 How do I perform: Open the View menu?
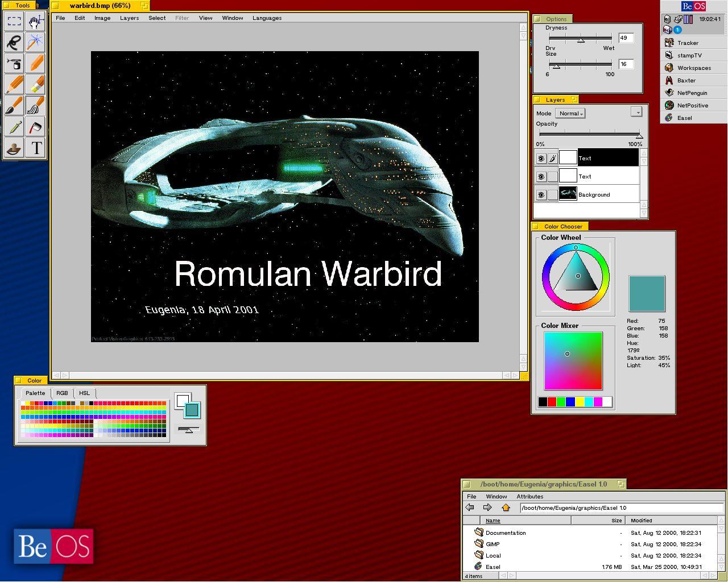pyautogui.click(x=205, y=18)
